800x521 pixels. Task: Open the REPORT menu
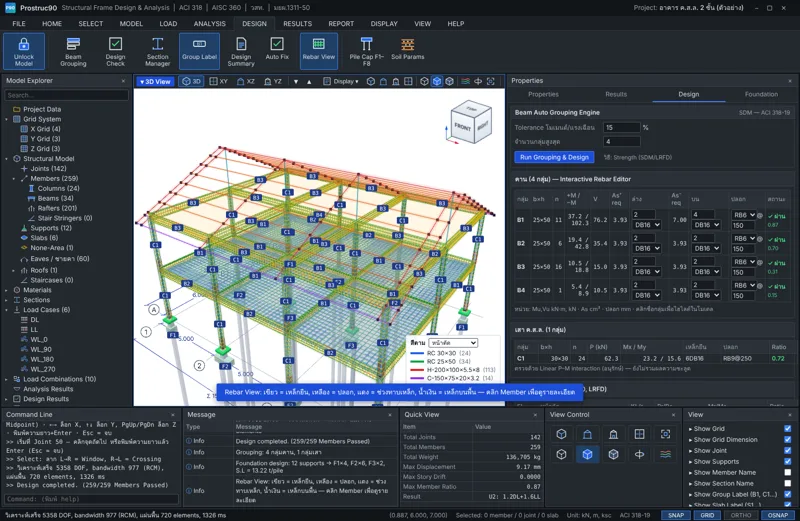[341, 23]
